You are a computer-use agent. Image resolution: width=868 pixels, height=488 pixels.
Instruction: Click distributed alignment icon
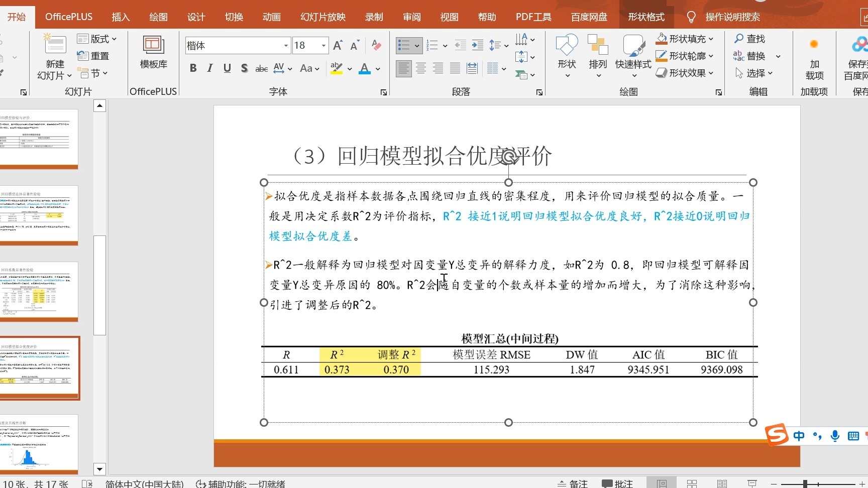[x=472, y=68]
